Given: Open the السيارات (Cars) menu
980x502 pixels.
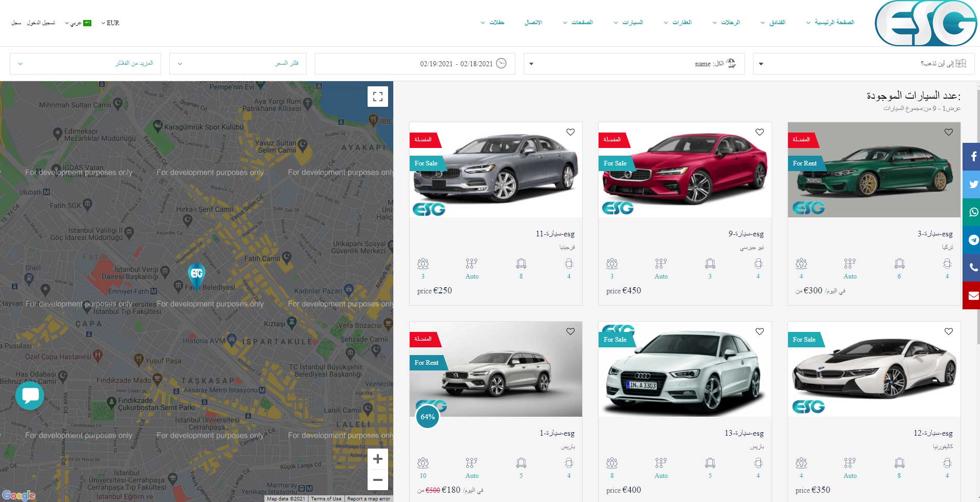Looking at the screenshot, I should pyautogui.click(x=629, y=23).
